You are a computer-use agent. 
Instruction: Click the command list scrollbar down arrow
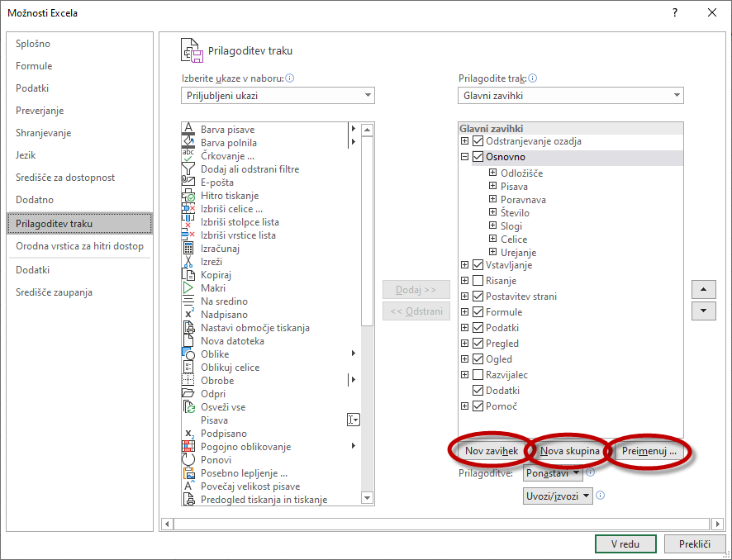point(368,498)
